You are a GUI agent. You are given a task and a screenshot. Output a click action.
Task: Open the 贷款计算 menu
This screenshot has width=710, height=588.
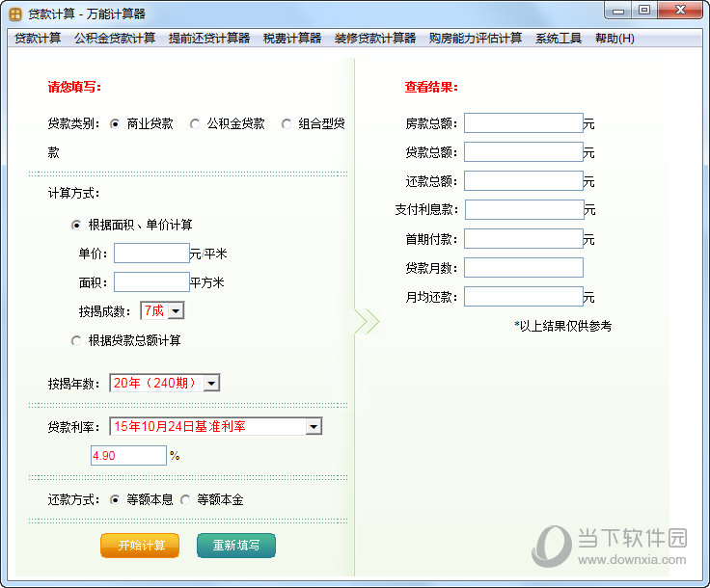pyautogui.click(x=38, y=39)
